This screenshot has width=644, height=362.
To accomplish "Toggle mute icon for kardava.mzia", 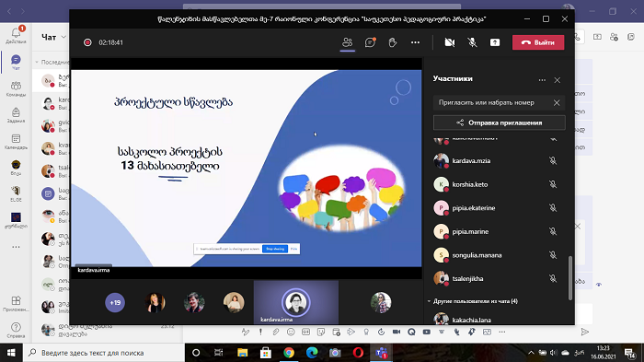I will tap(553, 160).
